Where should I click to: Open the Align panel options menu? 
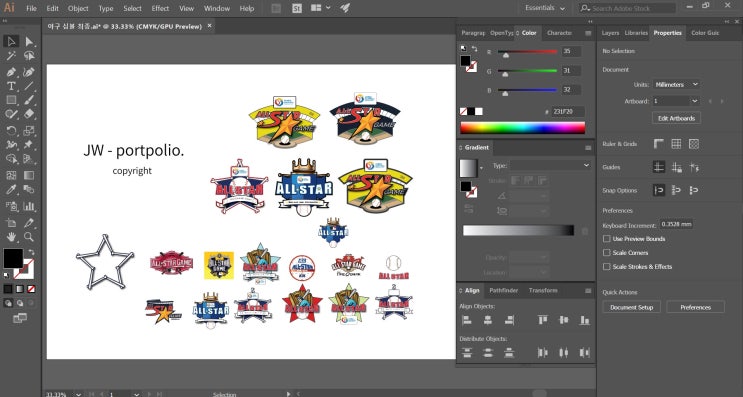588,291
